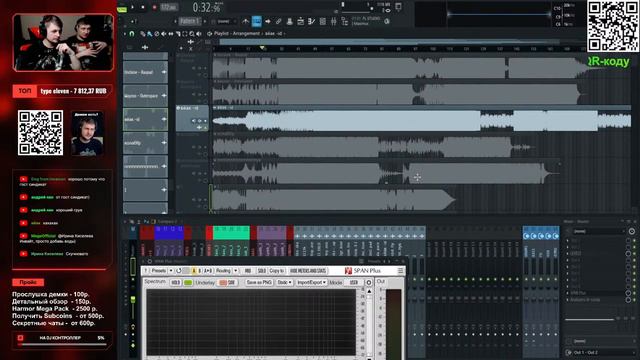640x360 pixels.
Task: Open the SPAN Mode USER selector
Action: (353, 282)
